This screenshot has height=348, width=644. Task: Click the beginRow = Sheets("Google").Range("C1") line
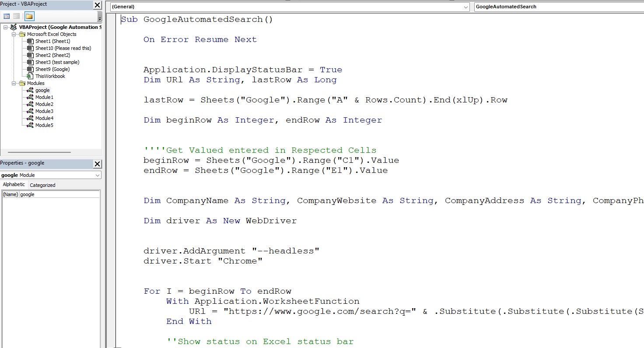[271, 160]
